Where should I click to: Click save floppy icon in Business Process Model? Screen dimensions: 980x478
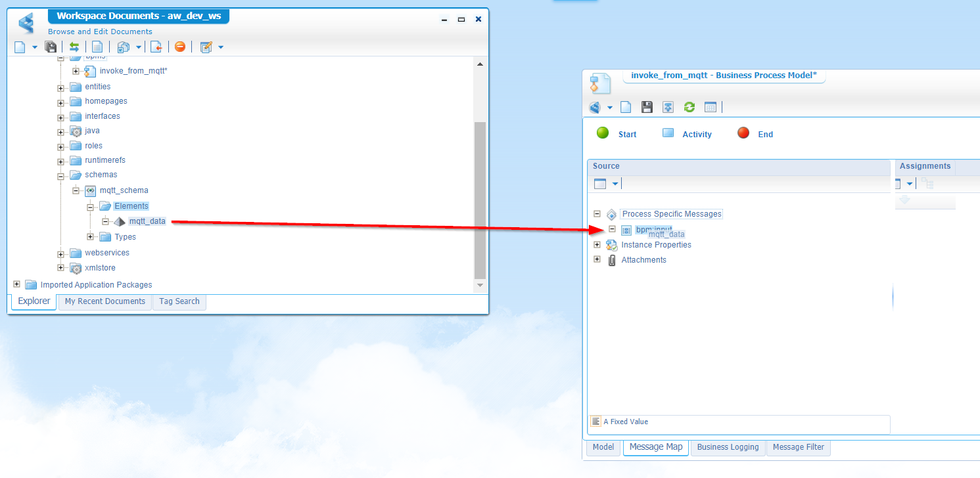[647, 107]
